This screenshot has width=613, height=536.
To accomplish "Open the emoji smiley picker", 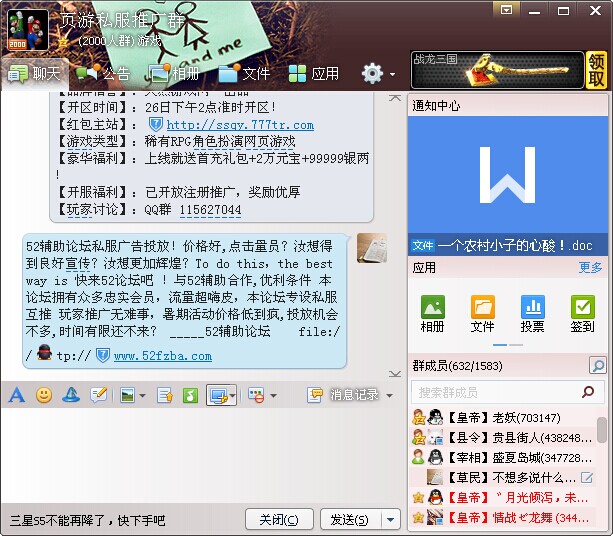I will tap(44, 395).
